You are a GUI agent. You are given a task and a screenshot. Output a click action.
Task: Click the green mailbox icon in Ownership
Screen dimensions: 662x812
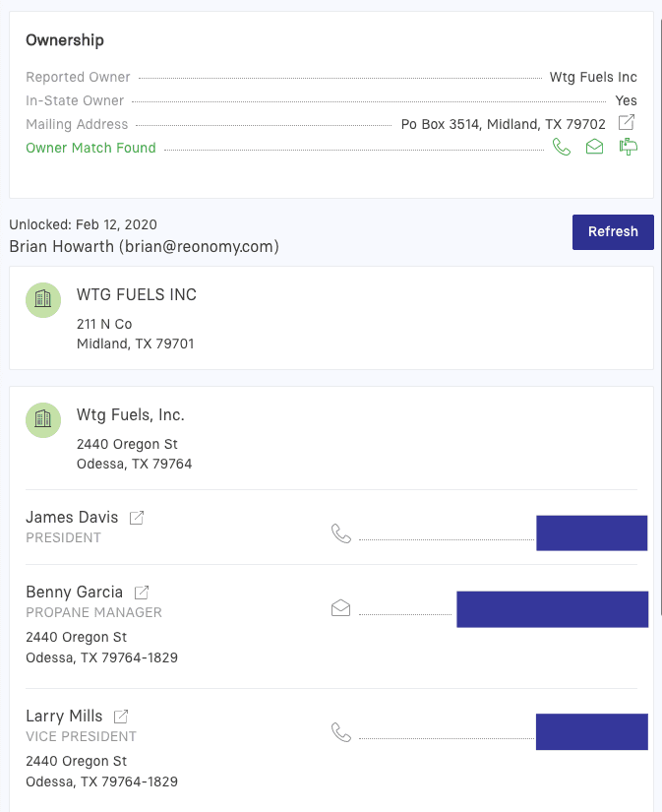[628, 148]
